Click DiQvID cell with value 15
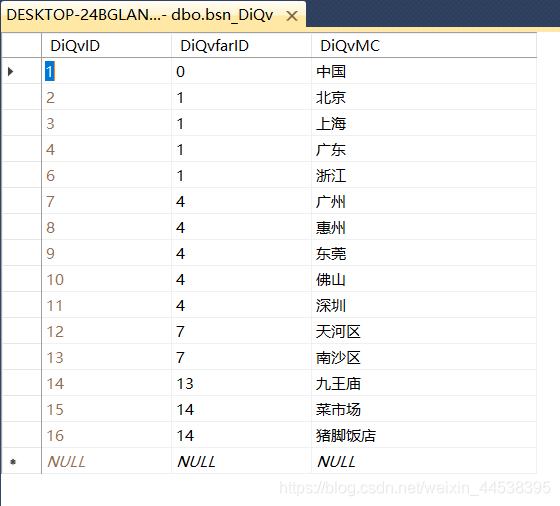This screenshot has height=506, width=560. tap(106, 410)
